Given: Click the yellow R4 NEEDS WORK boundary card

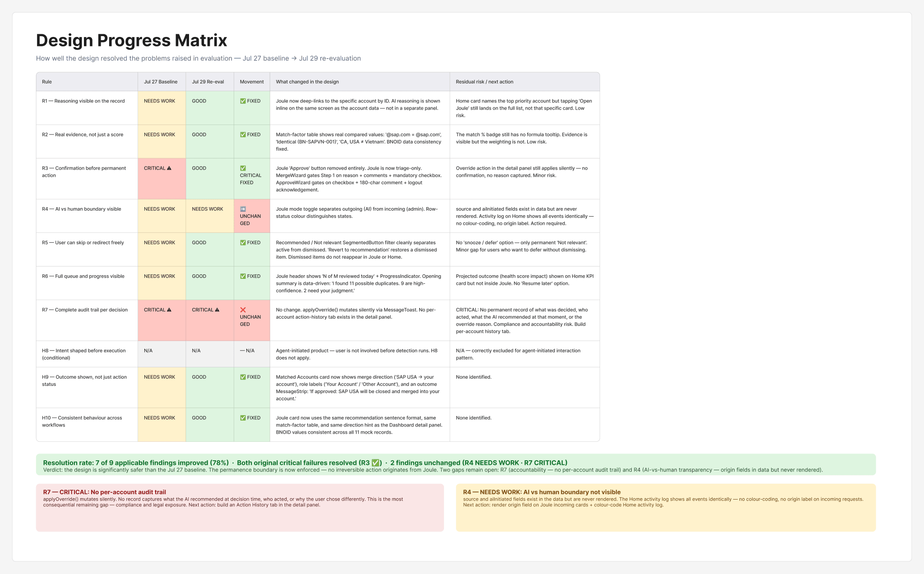Looking at the screenshot, I should click(666, 508).
